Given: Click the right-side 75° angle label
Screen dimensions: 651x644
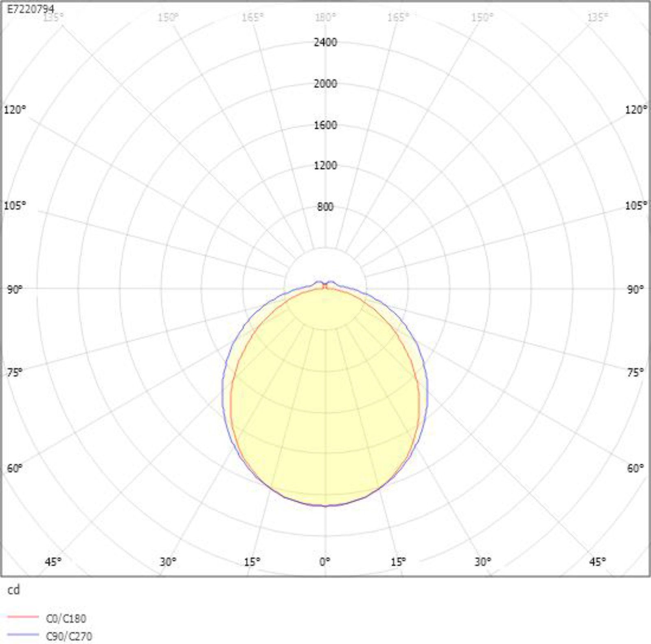Looking at the screenshot, I should pos(635,372).
